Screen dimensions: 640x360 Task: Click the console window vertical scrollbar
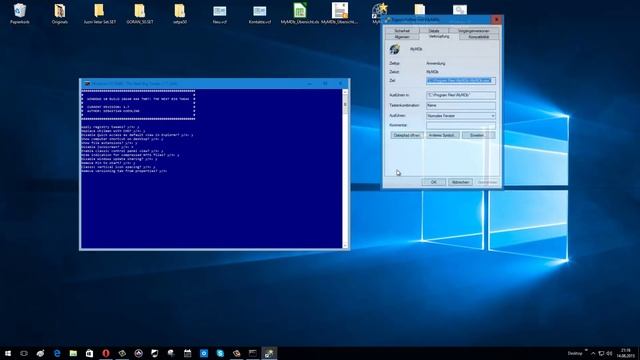coord(345,169)
